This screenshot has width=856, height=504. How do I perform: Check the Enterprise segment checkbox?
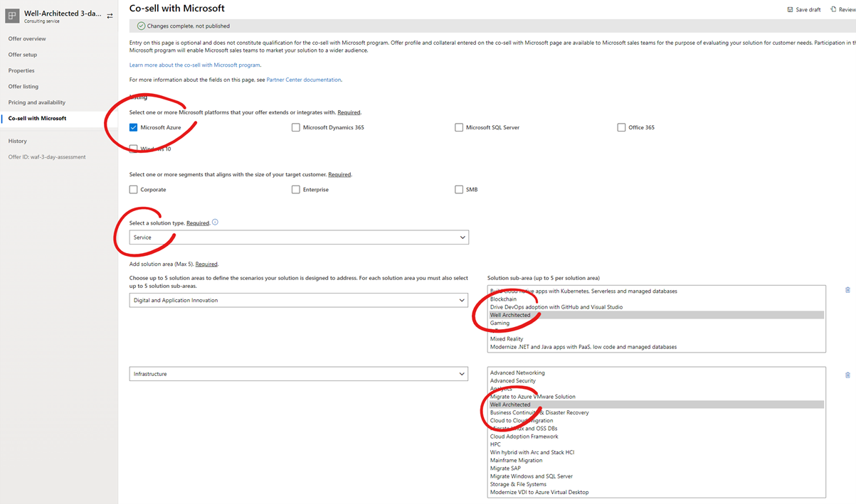[x=295, y=189]
